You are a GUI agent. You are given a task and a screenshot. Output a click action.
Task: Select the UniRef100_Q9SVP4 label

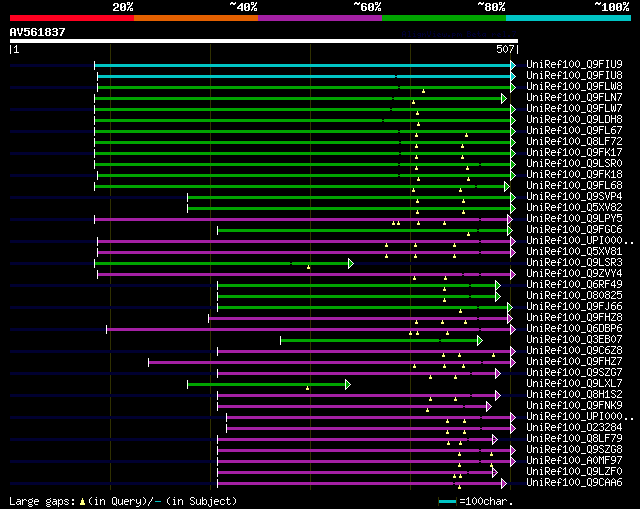574,197
